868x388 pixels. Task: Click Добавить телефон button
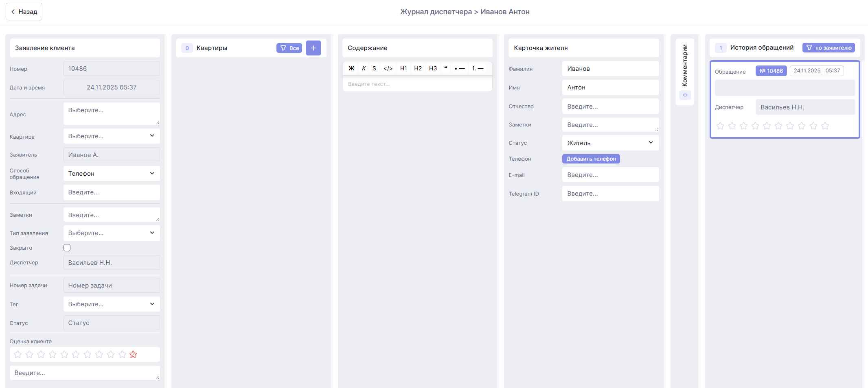click(591, 159)
